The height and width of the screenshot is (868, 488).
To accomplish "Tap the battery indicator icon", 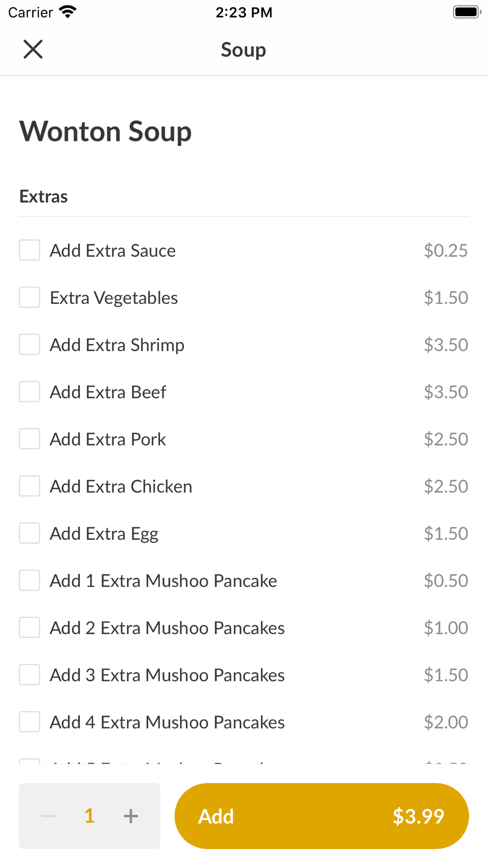I will click(x=467, y=12).
